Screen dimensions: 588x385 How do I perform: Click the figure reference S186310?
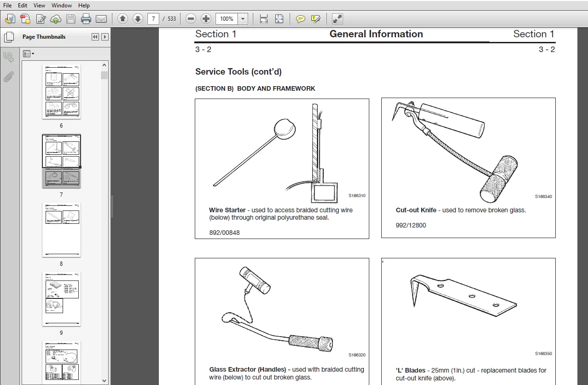pyautogui.click(x=357, y=196)
